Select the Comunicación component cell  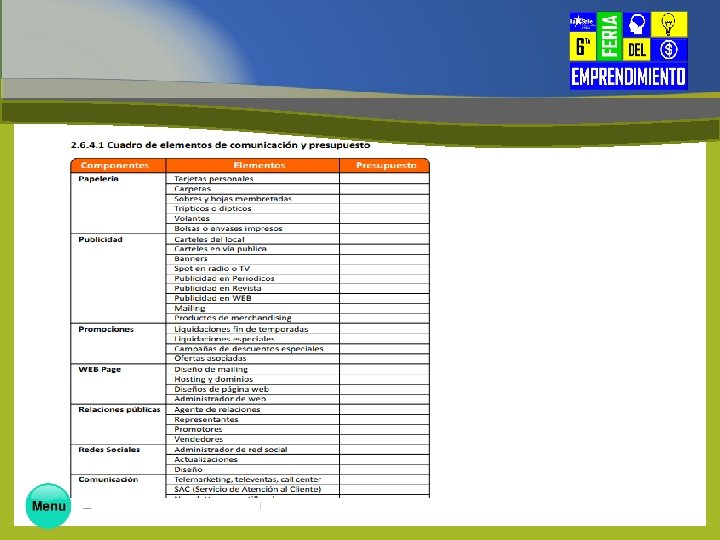pos(118,486)
